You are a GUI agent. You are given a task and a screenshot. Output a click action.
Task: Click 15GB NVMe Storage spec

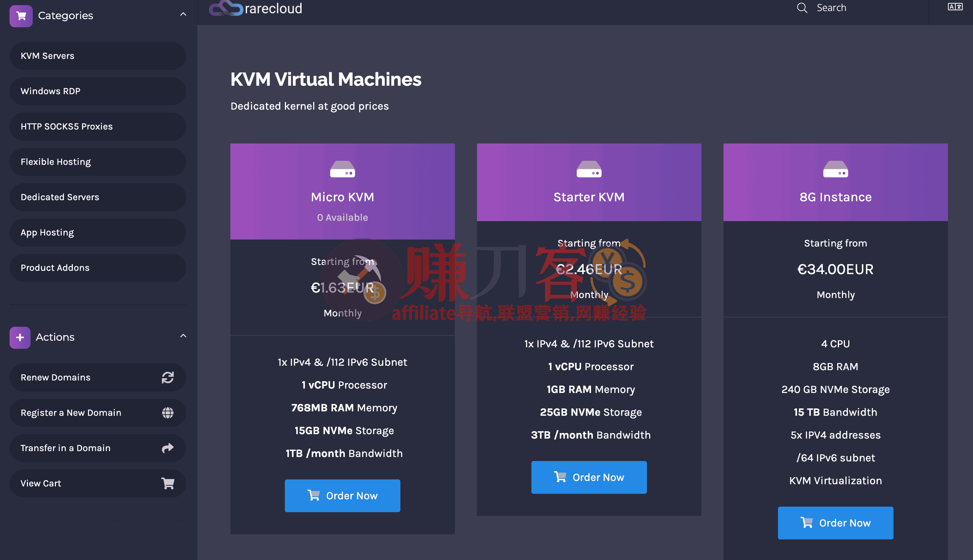[x=344, y=430]
